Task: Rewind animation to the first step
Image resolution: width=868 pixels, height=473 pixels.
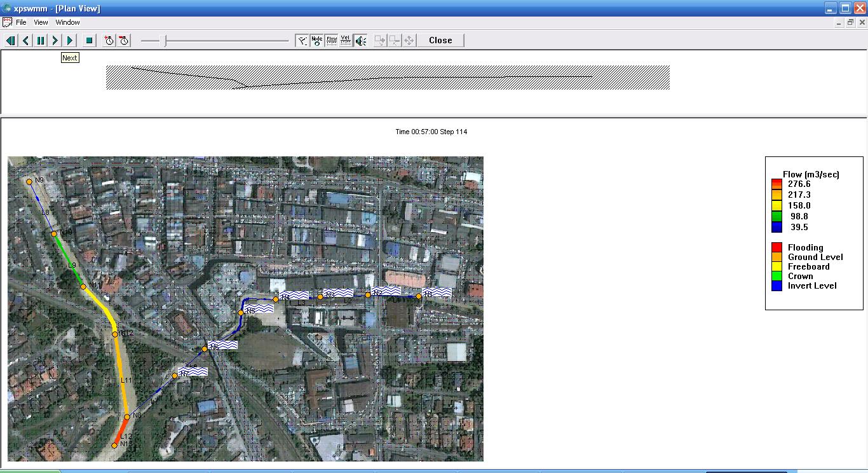Action: [x=11, y=41]
